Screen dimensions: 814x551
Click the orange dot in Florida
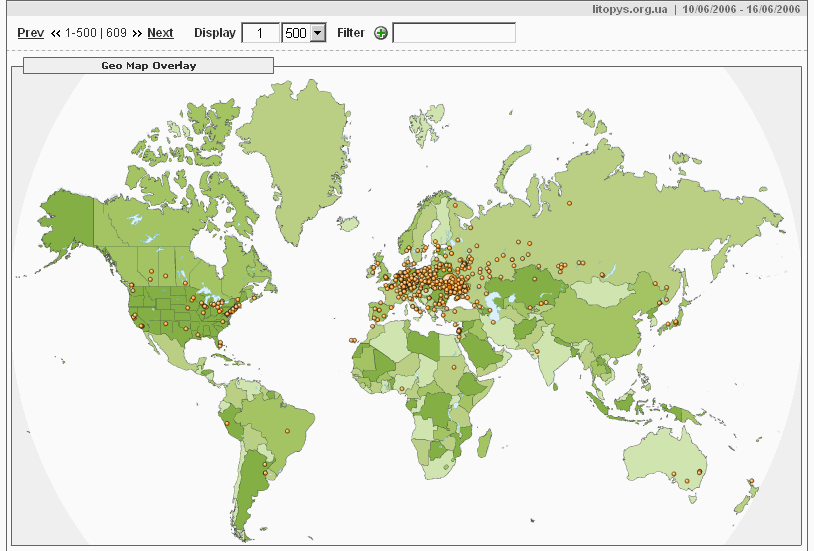click(x=218, y=343)
